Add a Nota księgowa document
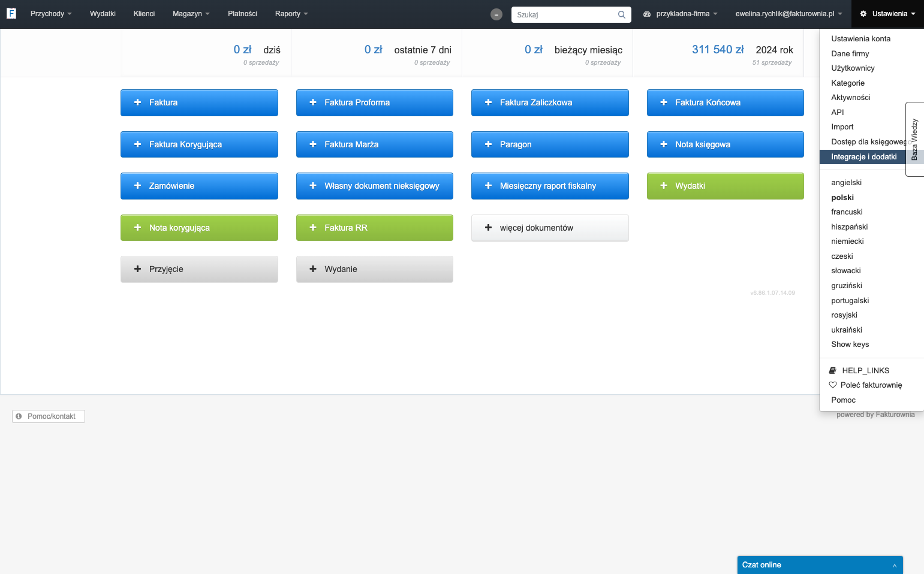Viewport: 924px width, 574px height. 726,144
